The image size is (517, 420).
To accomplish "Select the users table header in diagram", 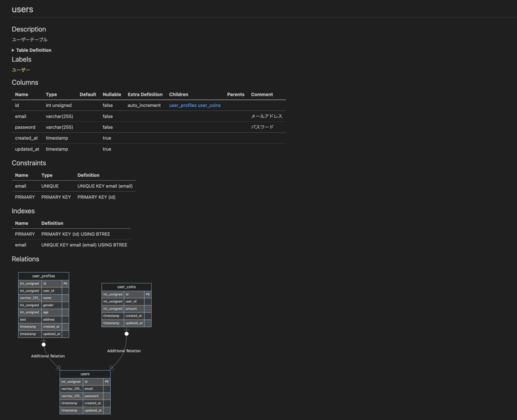I will [85, 374].
